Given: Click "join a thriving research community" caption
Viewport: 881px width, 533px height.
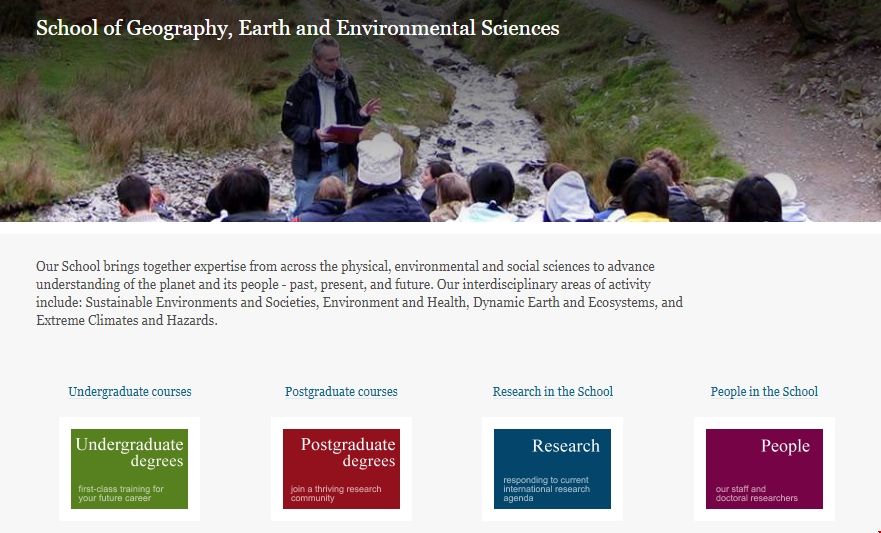Looking at the screenshot, I should pyautogui.click(x=333, y=493).
